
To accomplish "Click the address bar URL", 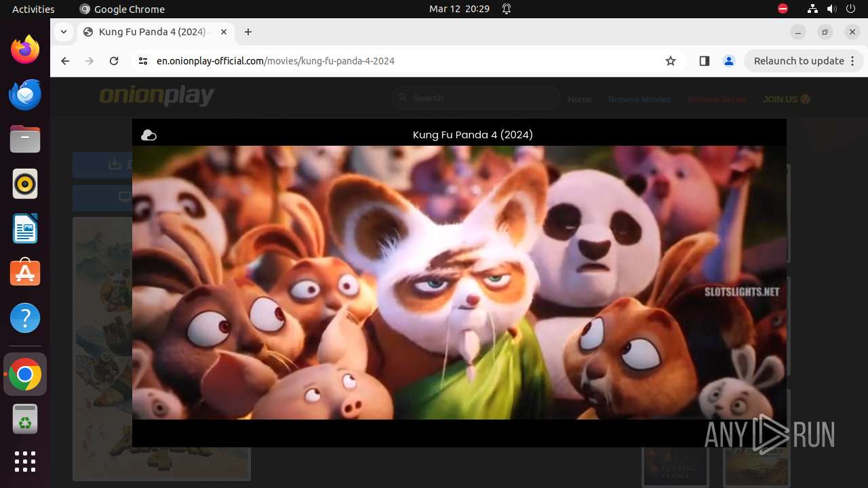I will point(275,61).
